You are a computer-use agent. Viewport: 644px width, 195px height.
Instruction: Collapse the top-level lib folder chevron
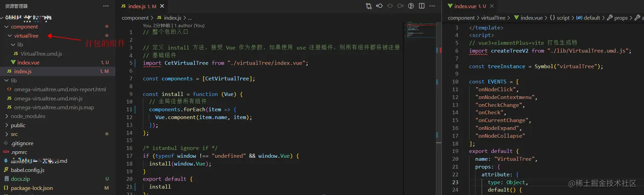tap(7, 81)
